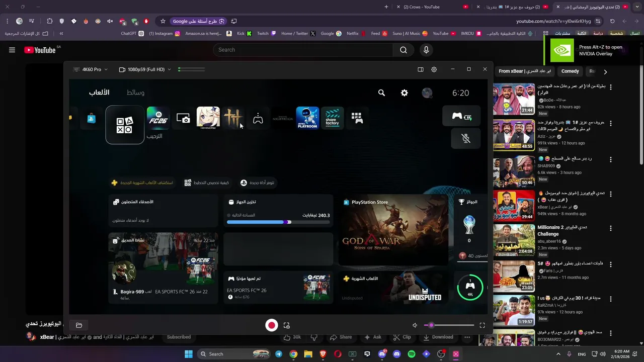Open options menu for Millionaire 2 Challenge video
This screenshot has height=362, width=644.
tap(611, 228)
